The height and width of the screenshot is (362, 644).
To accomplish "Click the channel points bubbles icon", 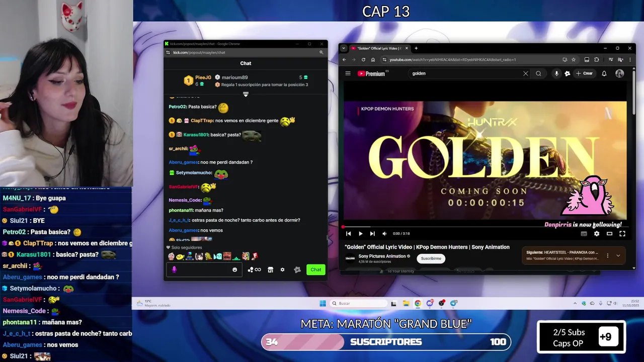I will point(250,269).
